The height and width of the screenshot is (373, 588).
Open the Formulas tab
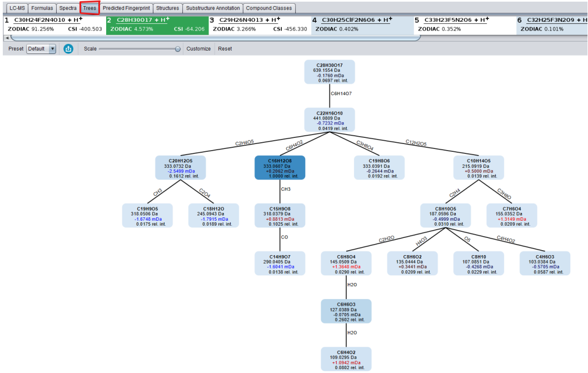[42, 8]
